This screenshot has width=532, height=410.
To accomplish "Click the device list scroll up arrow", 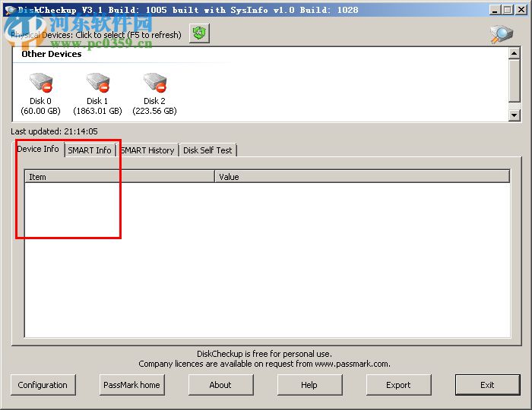I will (514, 54).
